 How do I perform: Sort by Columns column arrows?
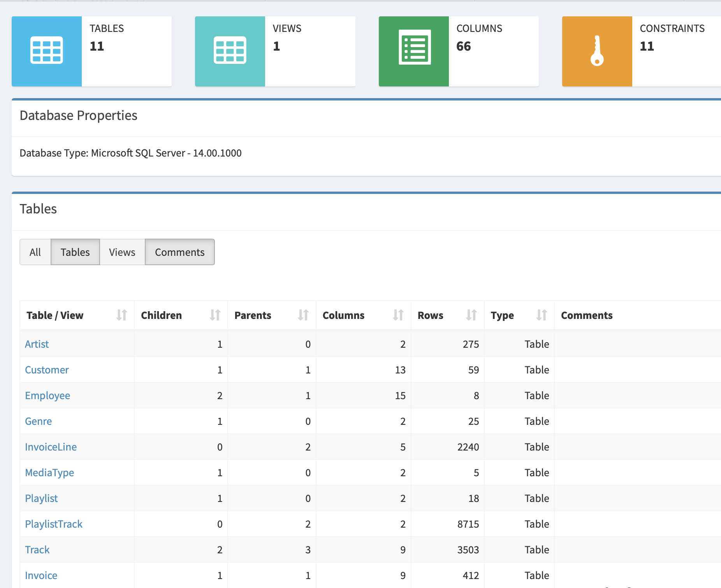click(398, 315)
